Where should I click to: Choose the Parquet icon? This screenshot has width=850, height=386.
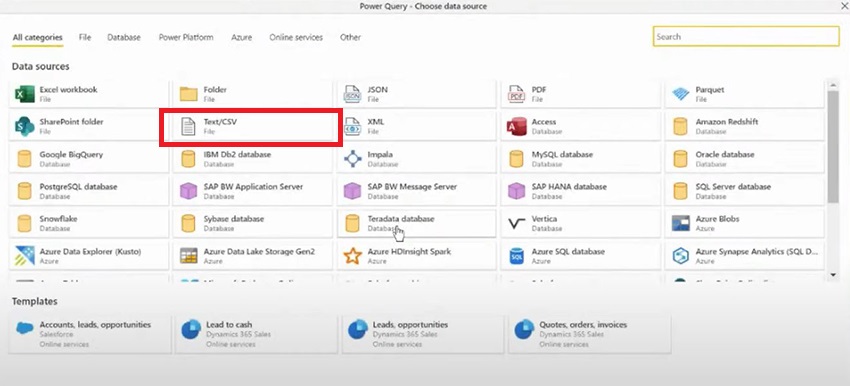pyautogui.click(x=680, y=94)
